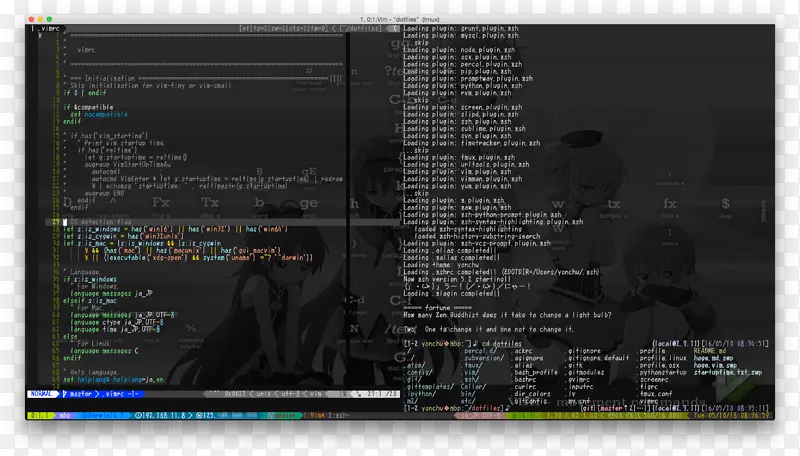Click the ~/dotfiles path in Vim tabline

click(x=362, y=29)
